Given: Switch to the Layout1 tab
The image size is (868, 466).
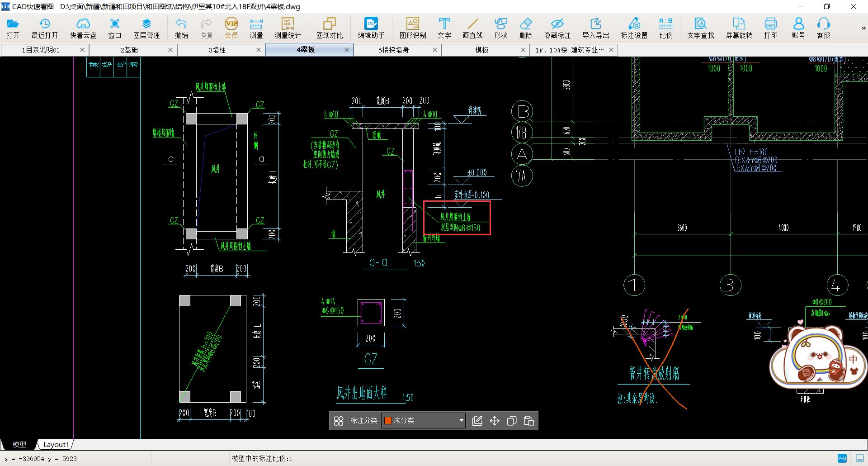Looking at the screenshot, I should [56, 444].
